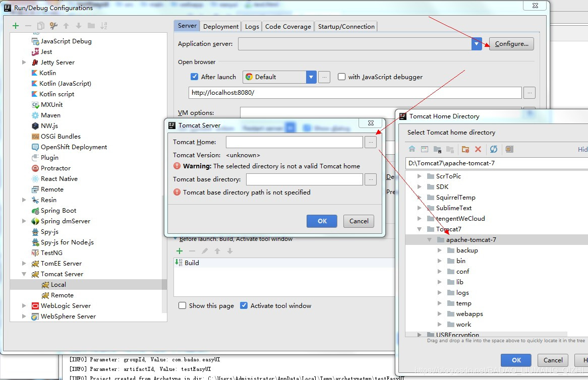Move configuration down arrow icon
Viewport: 588px width, 380px height.
[78, 26]
